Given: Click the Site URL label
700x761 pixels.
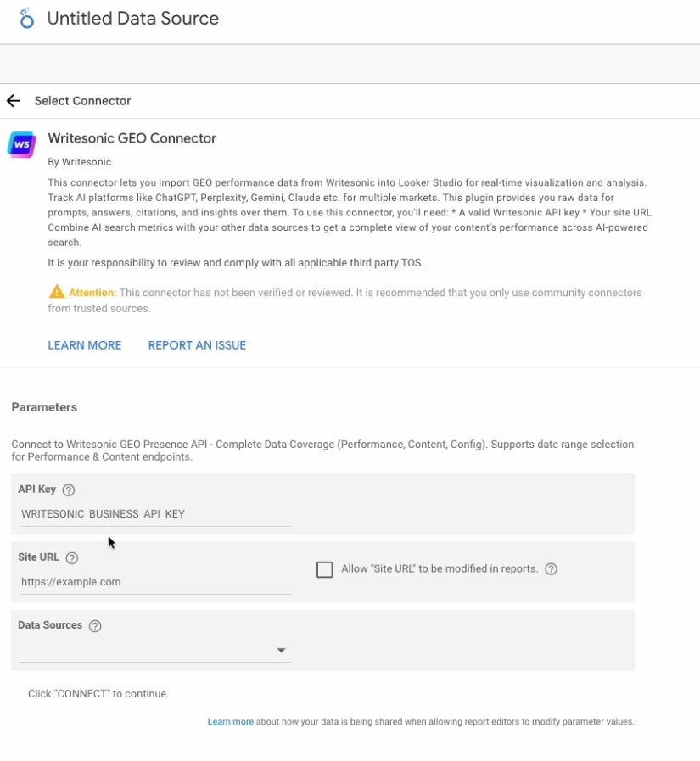Looking at the screenshot, I should point(38,557).
